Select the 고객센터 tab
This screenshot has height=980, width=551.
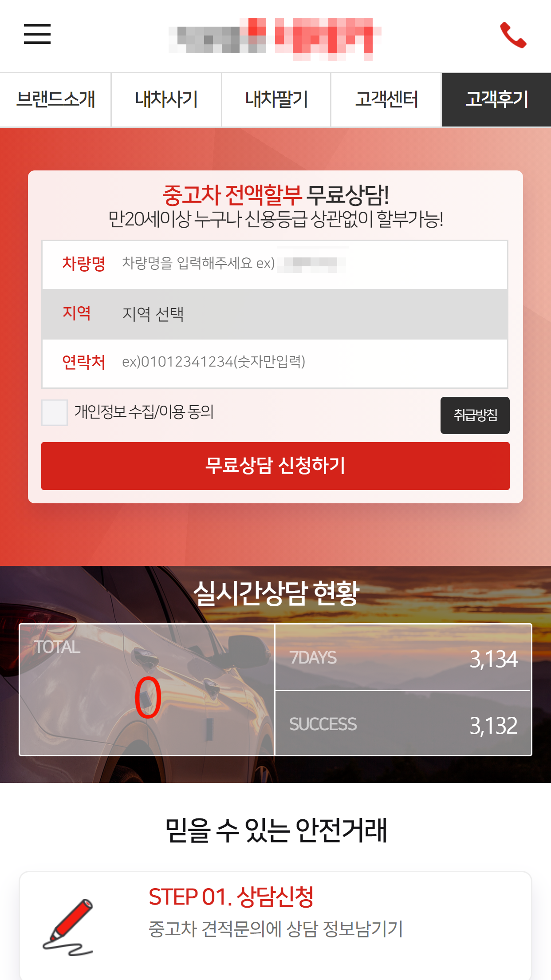(x=386, y=100)
